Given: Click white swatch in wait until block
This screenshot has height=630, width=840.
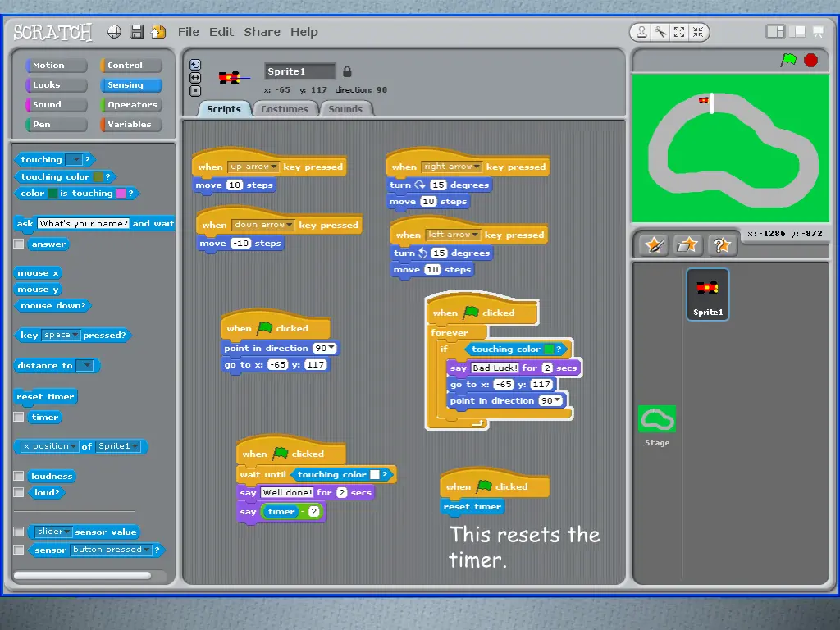Looking at the screenshot, I should (x=375, y=475).
